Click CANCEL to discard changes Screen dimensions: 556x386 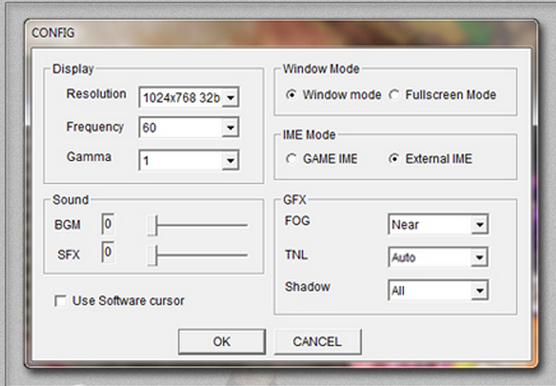coord(317,342)
